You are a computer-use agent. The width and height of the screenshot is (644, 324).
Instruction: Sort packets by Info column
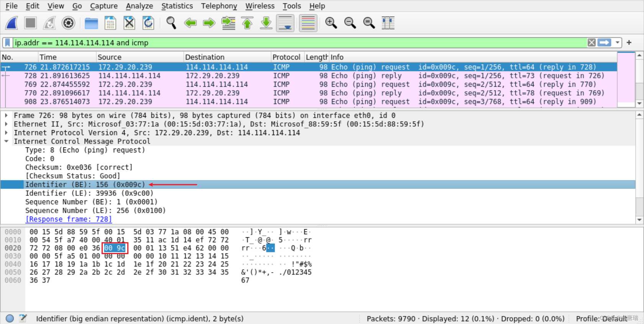[473, 57]
